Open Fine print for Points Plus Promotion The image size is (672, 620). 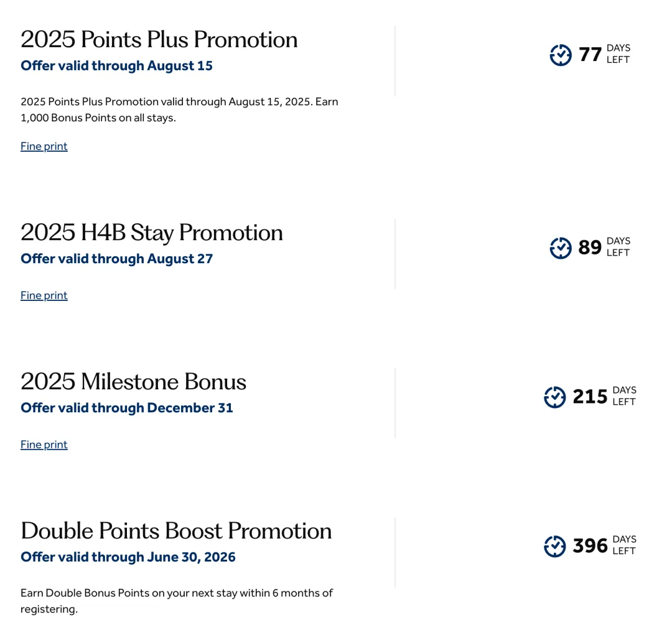[x=44, y=147]
